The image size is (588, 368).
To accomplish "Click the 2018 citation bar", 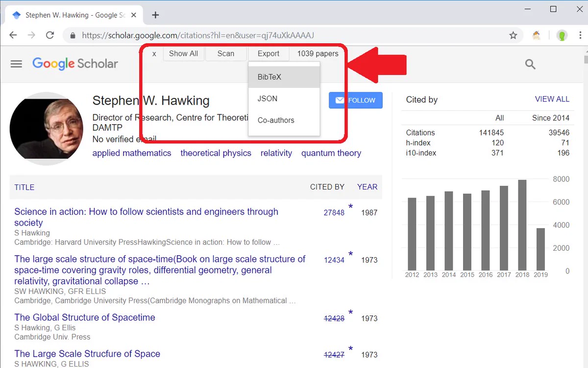I will pos(522,225).
